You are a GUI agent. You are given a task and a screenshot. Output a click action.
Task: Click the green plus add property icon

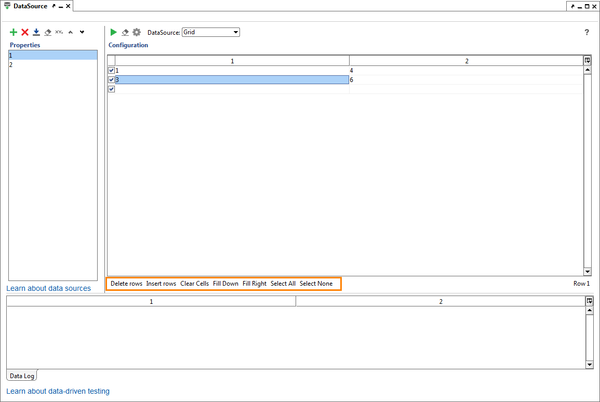click(13, 32)
